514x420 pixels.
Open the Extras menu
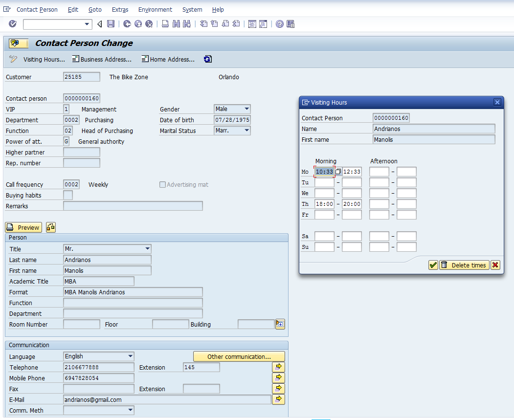tap(120, 9)
